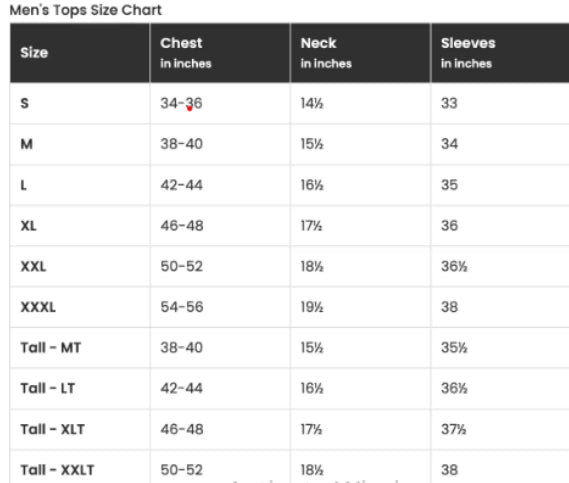Select the XXXL size row label
Viewport: 569px width, 483px height.
coord(38,307)
